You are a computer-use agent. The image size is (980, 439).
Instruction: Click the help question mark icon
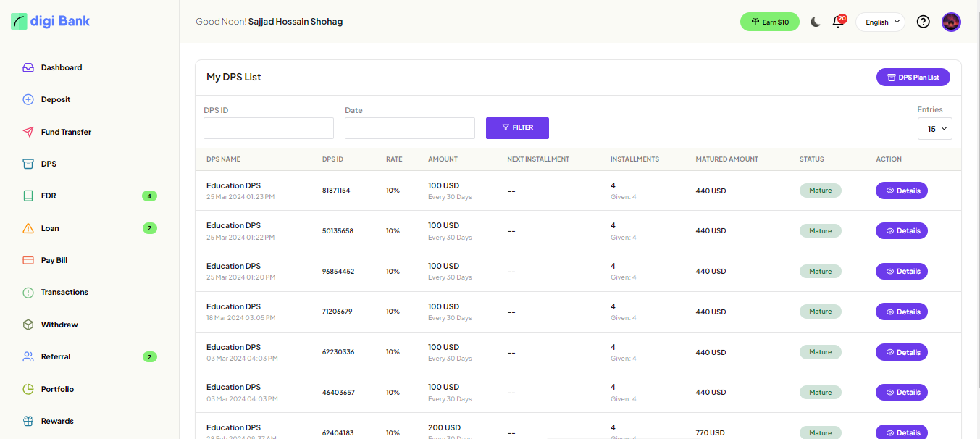click(923, 22)
